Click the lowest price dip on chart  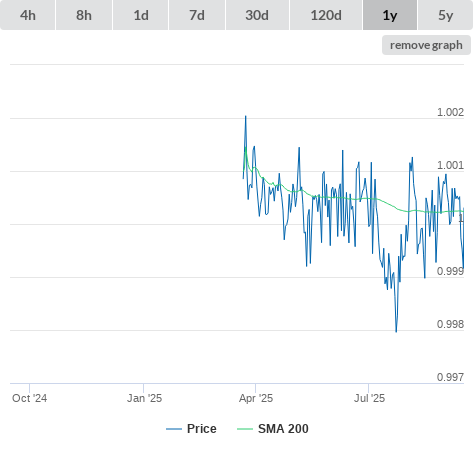[x=396, y=331]
